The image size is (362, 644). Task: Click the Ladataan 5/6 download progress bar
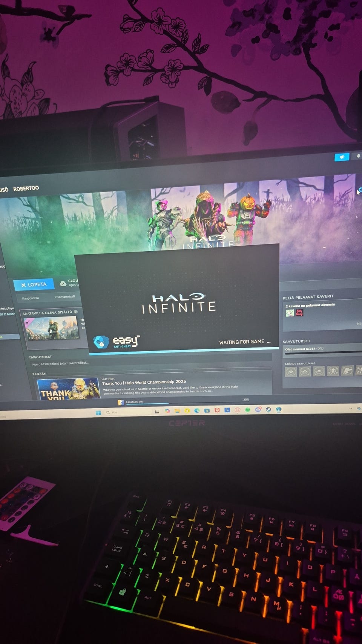187,403
